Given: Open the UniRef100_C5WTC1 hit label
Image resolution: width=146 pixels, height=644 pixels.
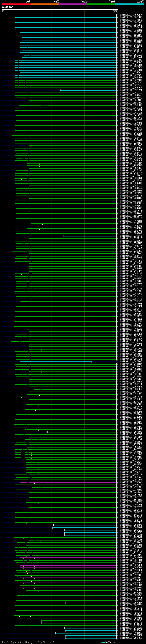Looking at the screenshot, I should click(x=131, y=369).
